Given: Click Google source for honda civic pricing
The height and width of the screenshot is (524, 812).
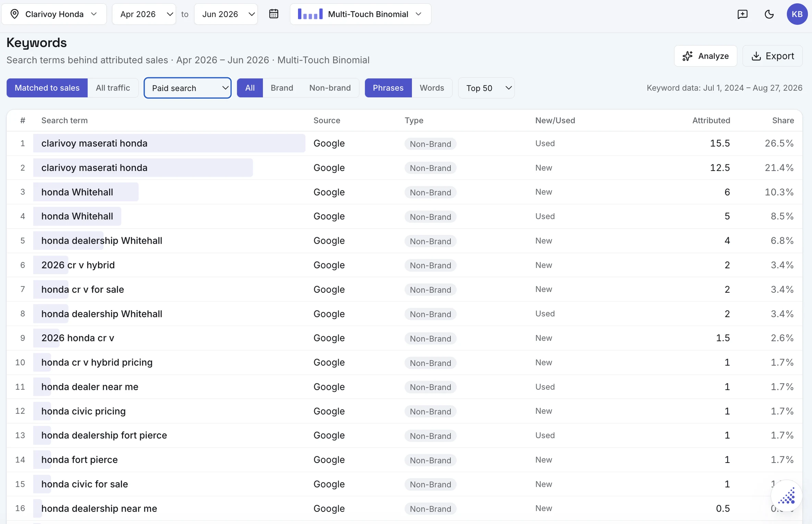Looking at the screenshot, I should pos(329,411).
